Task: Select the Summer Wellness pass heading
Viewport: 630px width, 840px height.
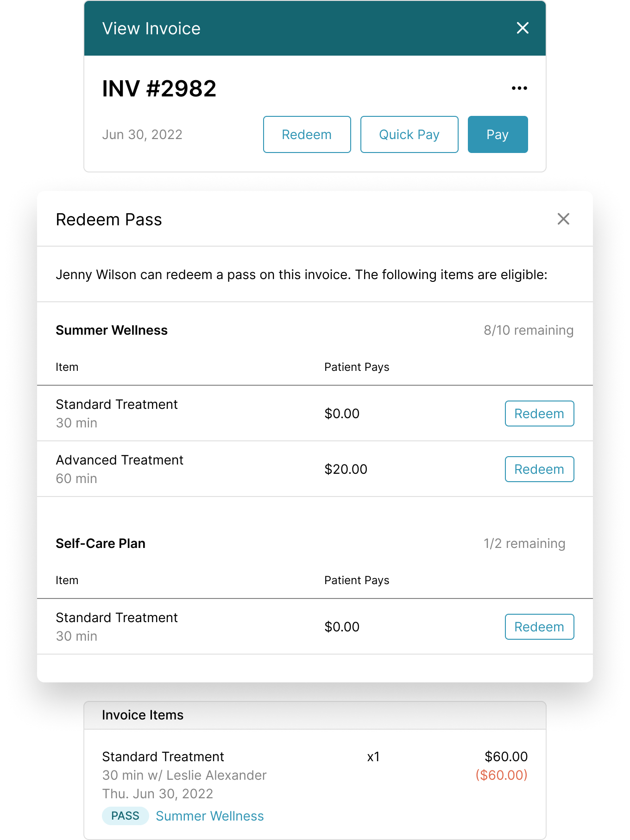Action: point(112,330)
